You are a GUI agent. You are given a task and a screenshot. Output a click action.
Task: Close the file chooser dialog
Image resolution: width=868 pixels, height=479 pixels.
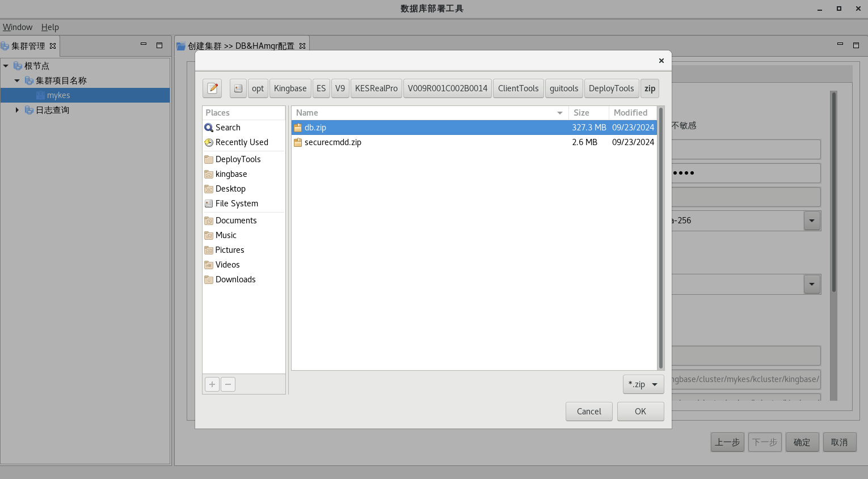tap(661, 61)
